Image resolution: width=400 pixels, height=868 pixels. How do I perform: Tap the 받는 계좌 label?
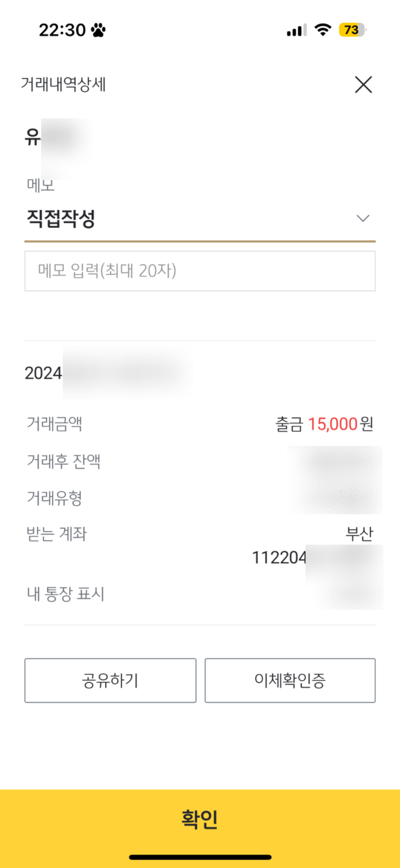point(56,534)
